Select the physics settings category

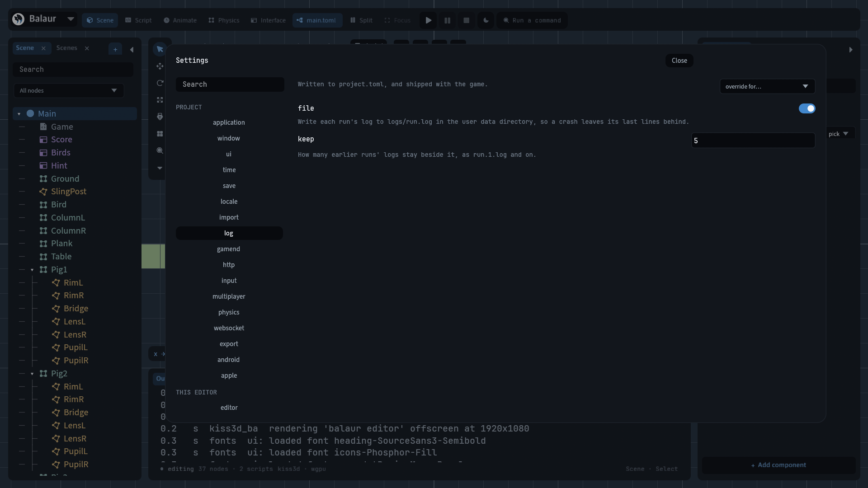click(229, 312)
